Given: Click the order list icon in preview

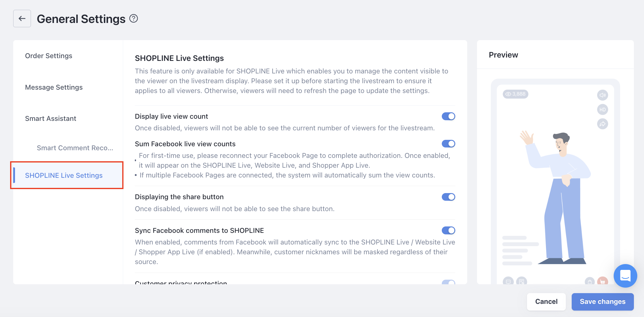Looking at the screenshot, I should click(x=521, y=281).
